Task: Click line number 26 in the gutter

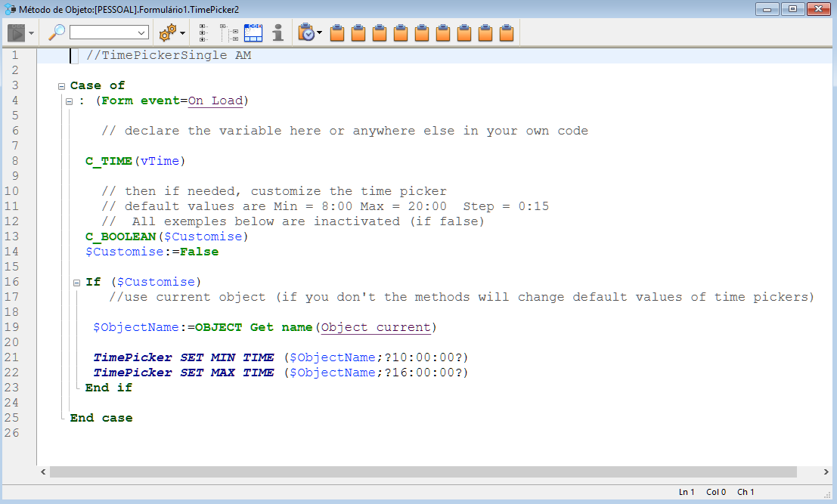Action: [x=12, y=433]
